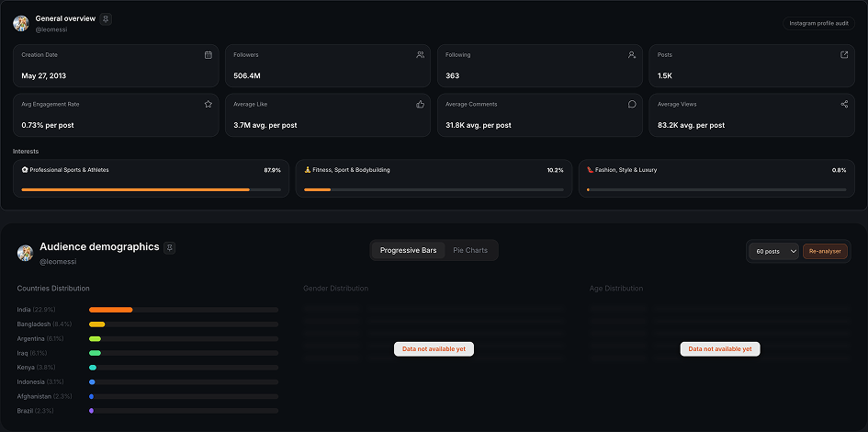Click the add-user icon on Following card
868x432 pixels.
[632, 55]
